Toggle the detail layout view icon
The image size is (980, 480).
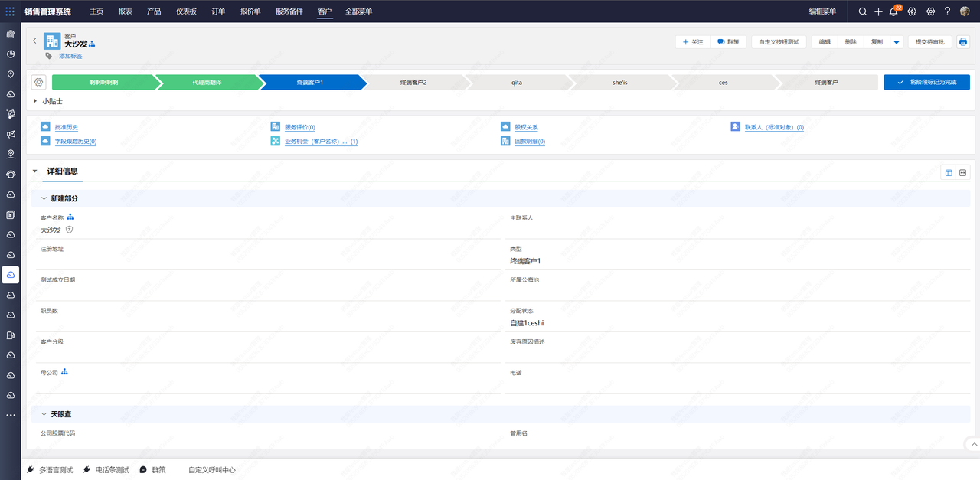[949, 172]
